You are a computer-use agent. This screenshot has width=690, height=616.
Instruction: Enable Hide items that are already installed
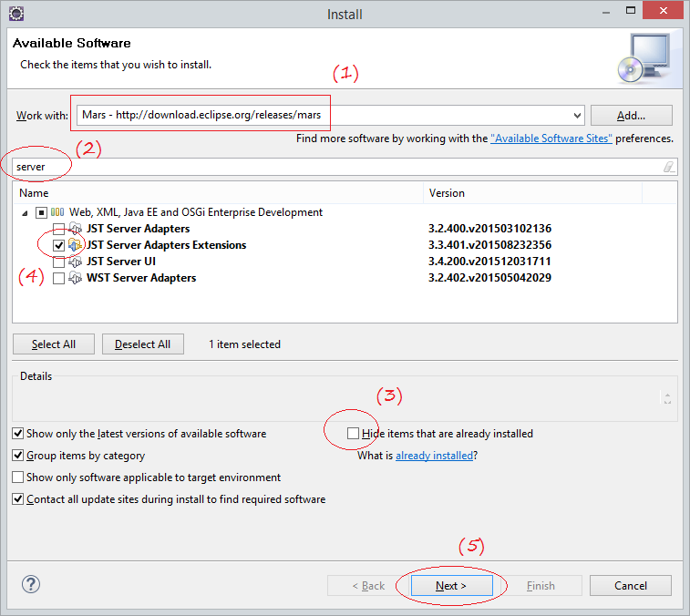pos(353,434)
